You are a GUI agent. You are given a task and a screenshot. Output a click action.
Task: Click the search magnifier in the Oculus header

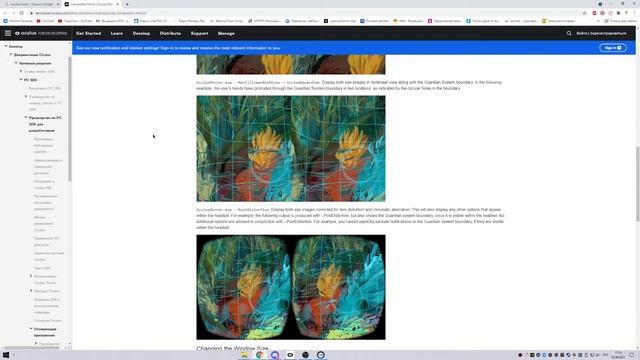[569, 33]
